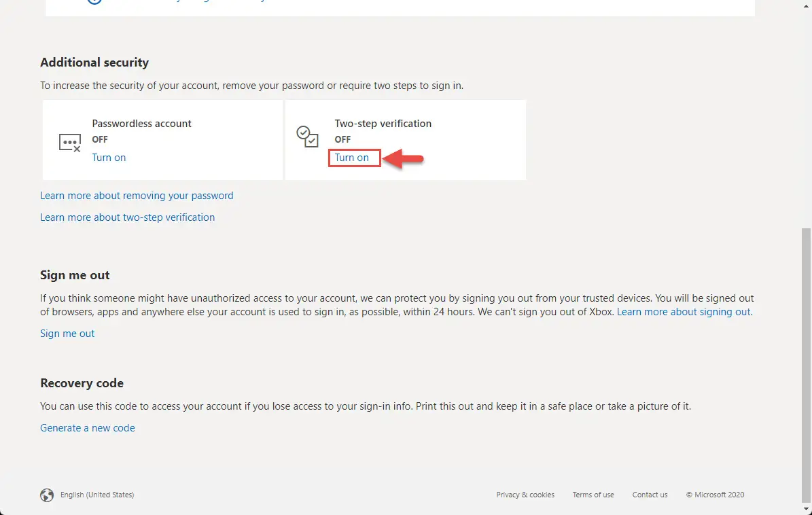Open Privacy & cookies footer link
The height and width of the screenshot is (515, 812).
point(525,495)
